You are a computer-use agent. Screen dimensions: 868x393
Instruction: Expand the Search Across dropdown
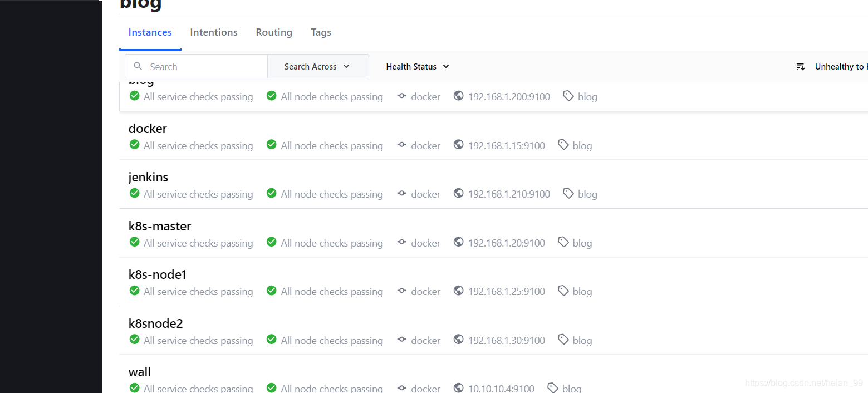pyautogui.click(x=318, y=66)
